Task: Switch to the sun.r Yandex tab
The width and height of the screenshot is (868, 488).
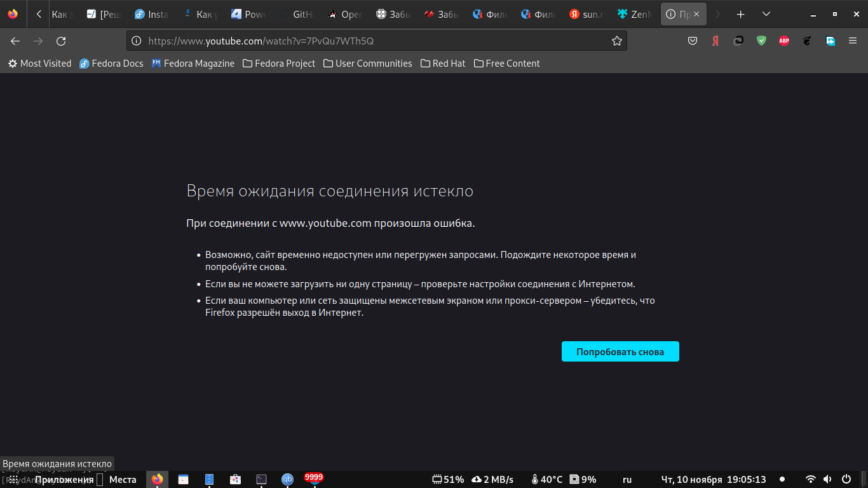Action: [x=587, y=14]
